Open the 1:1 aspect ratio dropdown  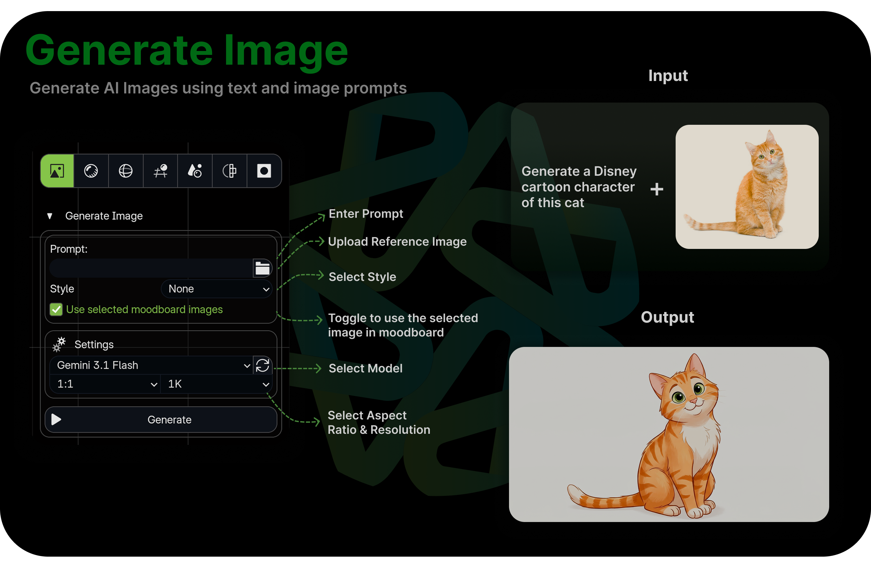pyautogui.click(x=105, y=384)
